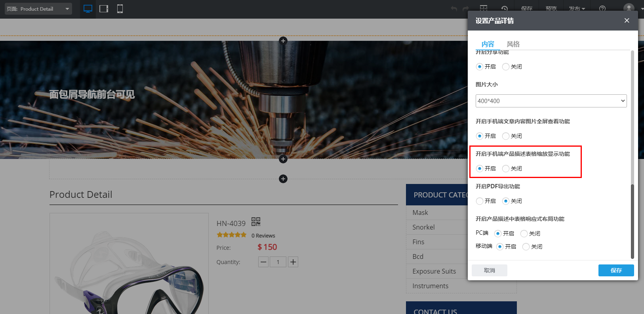Click the history clock icon in toolbar
The height and width of the screenshot is (314, 644).
coord(504,8)
